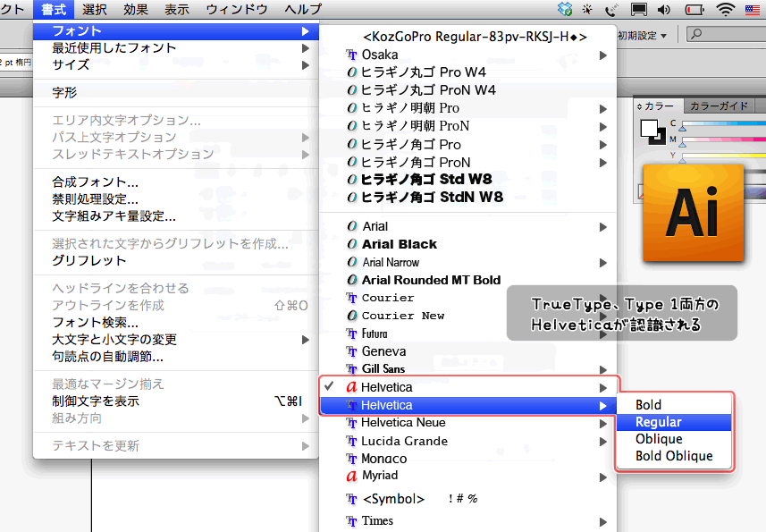
Task: Choose 禁則処理設定... menu item
Action: click(x=176, y=199)
